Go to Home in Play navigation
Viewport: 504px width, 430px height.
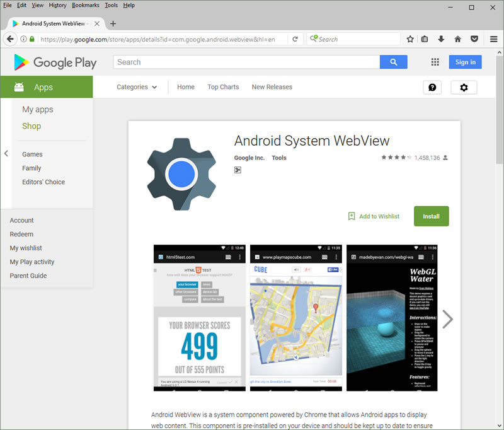click(x=186, y=87)
